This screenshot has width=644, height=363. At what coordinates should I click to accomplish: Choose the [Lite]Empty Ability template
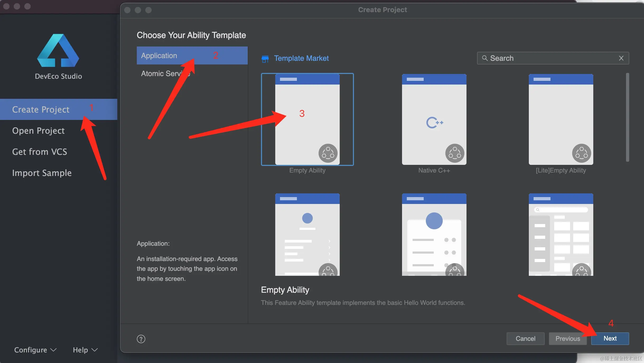point(561,119)
